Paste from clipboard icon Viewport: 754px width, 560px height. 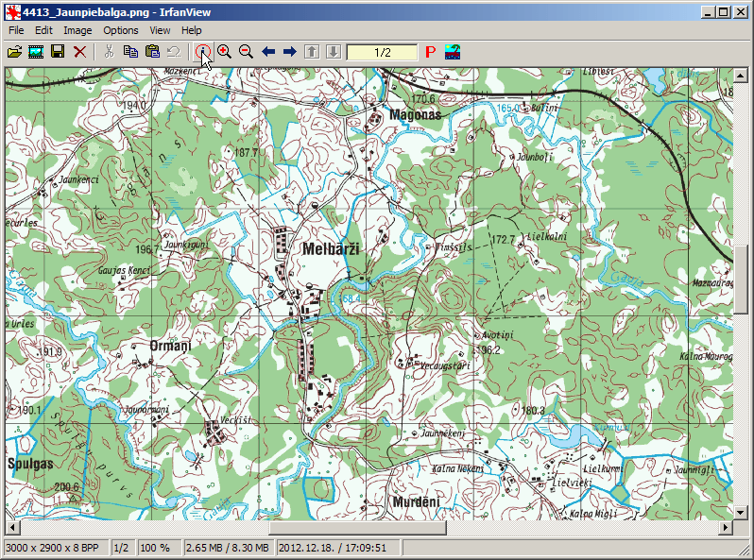click(x=152, y=51)
